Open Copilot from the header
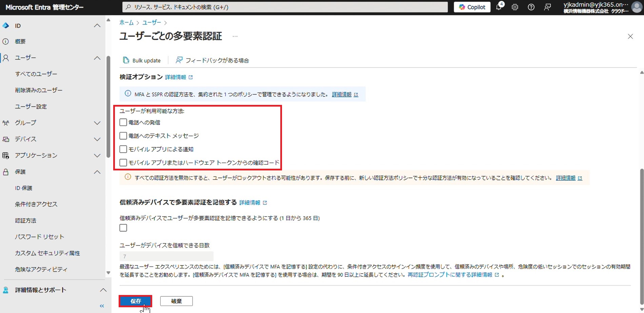 click(472, 7)
